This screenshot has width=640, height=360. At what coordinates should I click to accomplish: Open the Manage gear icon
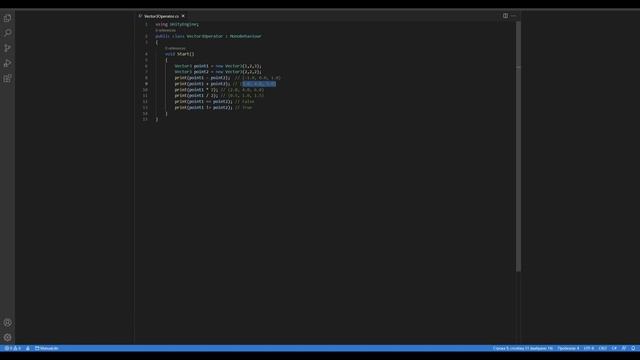pos(7,337)
